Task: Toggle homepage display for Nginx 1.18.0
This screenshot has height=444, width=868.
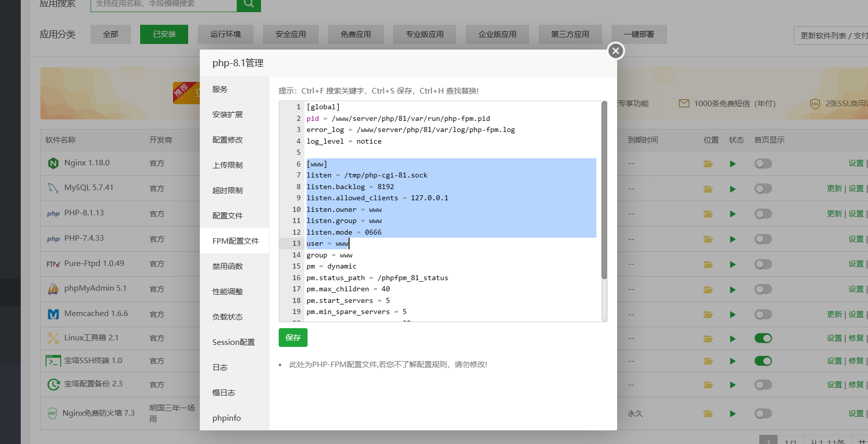Action: point(763,163)
